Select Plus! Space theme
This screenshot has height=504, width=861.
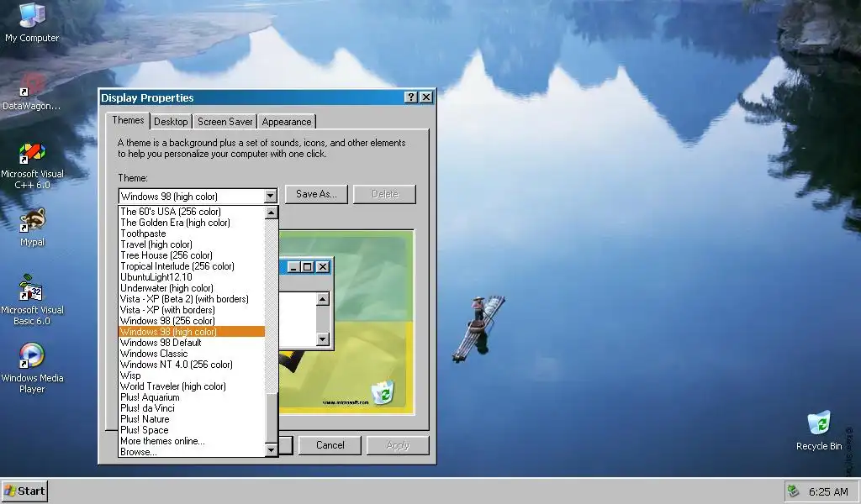pyautogui.click(x=192, y=431)
